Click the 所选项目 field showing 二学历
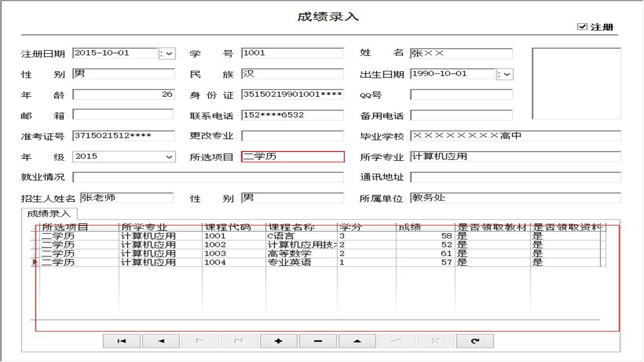The height and width of the screenshot is (362, 644). pos(292,157)
